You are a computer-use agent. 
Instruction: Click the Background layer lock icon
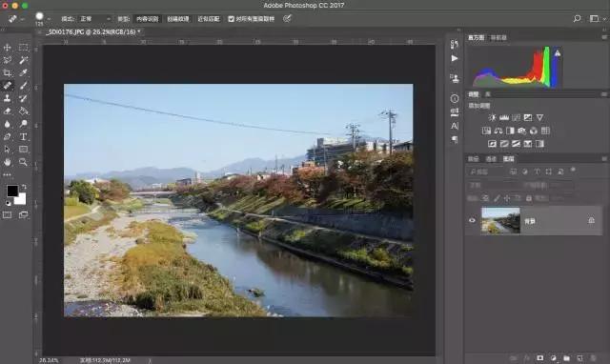click(x=591, y=220)
